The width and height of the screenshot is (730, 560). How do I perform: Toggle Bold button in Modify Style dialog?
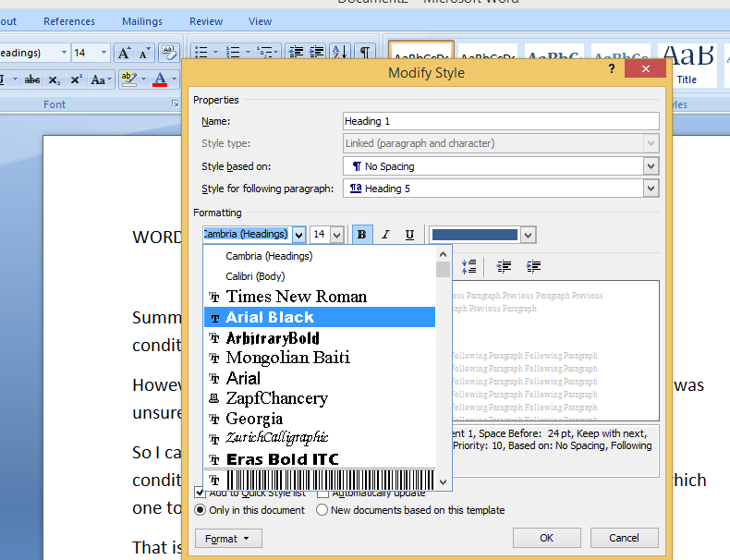click(x=361, y=235)
